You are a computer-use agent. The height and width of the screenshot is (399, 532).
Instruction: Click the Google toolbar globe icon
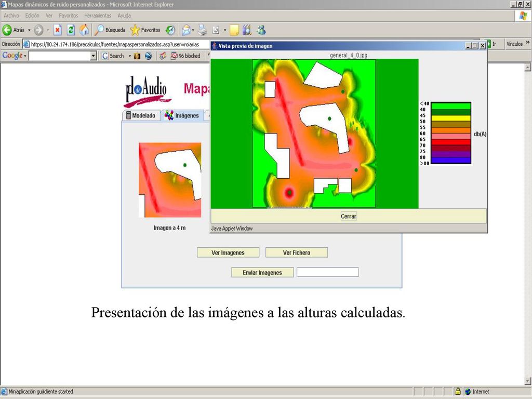(148, 56)
